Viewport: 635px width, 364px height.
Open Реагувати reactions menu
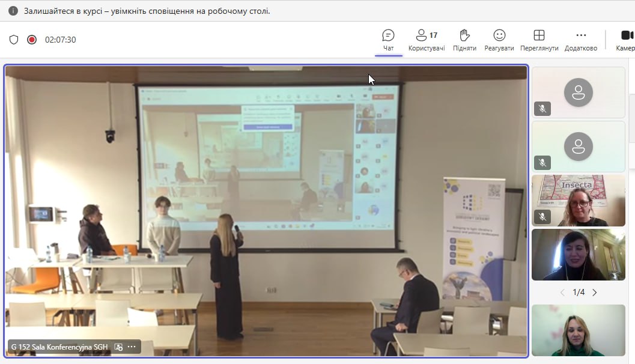click(499, 40)
